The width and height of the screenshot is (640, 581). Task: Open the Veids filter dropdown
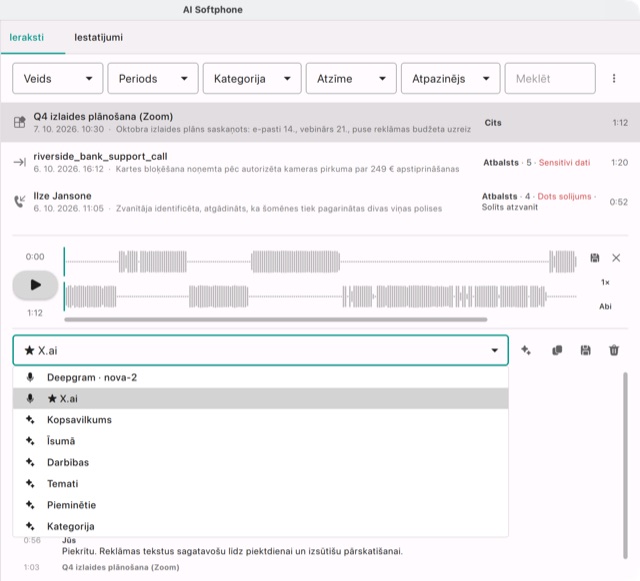[x=58, y=78]
